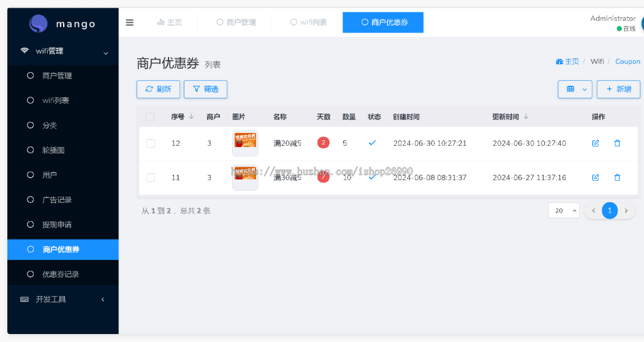
Task: Click the red days badge in row 12
Action: click(x=324, y=143)
